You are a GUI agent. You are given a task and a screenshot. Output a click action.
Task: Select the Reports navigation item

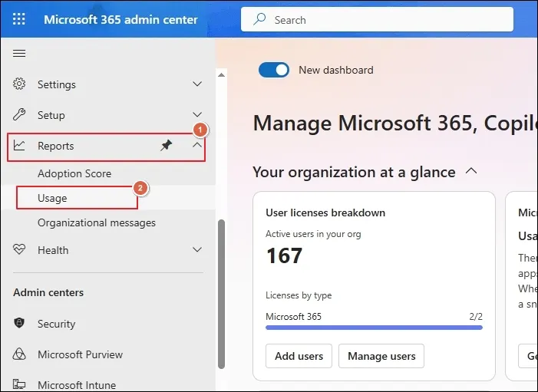[x=107, y=147]
